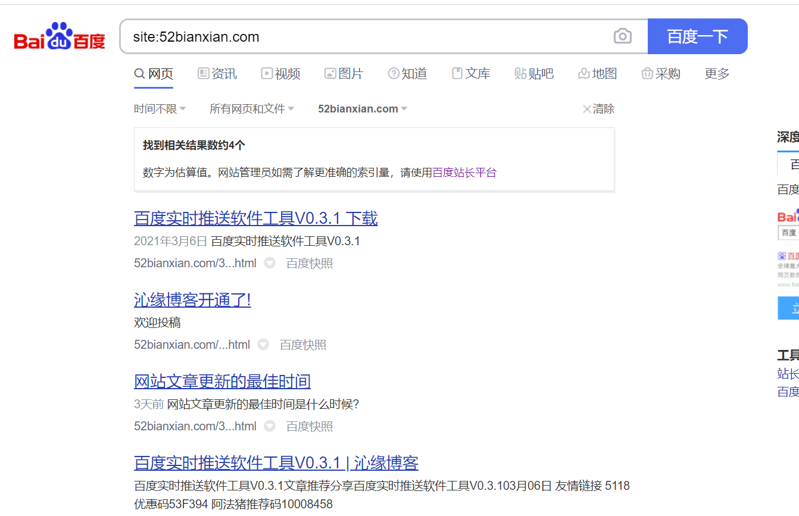Open 百度快照 for 网站文章更新的最佳时间
The image size is (799, 516).
pyautogui.click(x=309, y=426)
